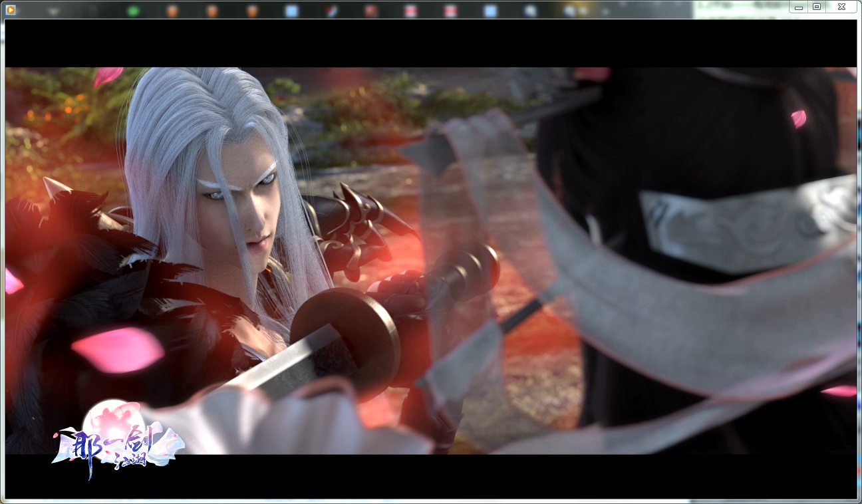Image resolution: width=862 pixels, height=504 pixels.
Task: Open the orange play icon window menu
Action: pyautogui.click(x=11, y=10)
